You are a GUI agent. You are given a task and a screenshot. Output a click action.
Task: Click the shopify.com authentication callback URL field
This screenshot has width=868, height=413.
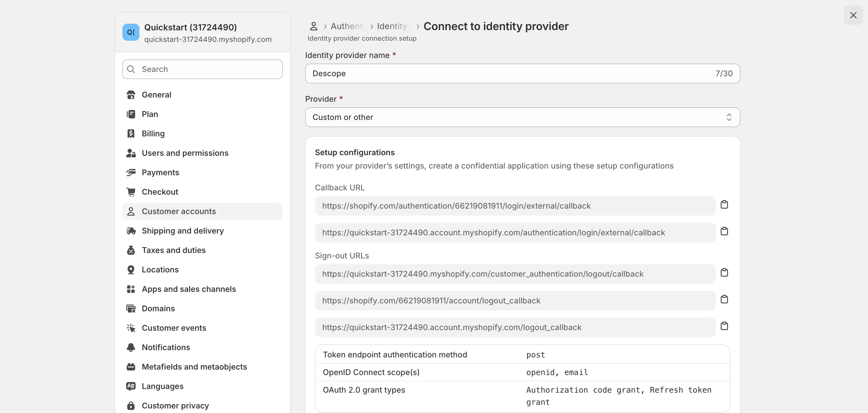tap(515, 206)
